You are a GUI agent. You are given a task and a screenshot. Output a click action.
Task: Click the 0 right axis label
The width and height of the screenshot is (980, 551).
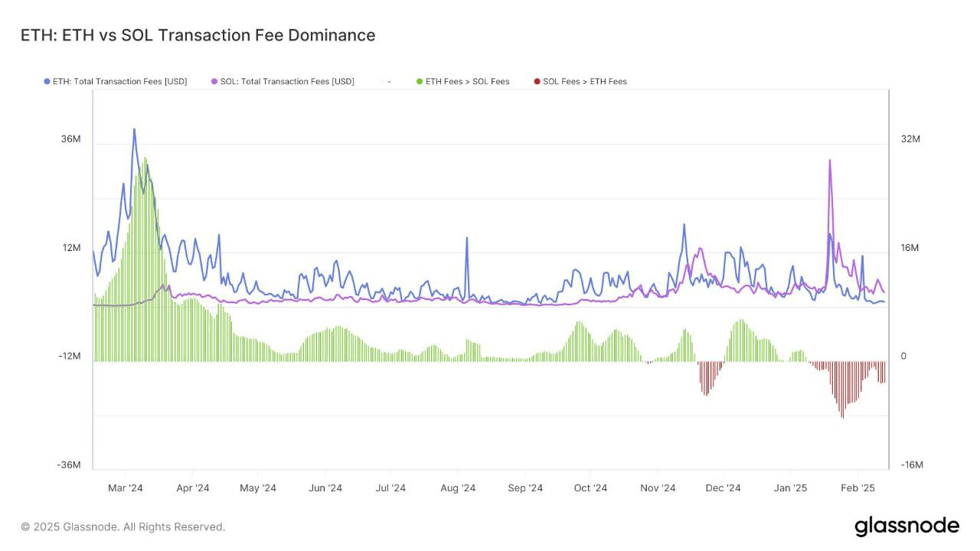pos(903,357)
